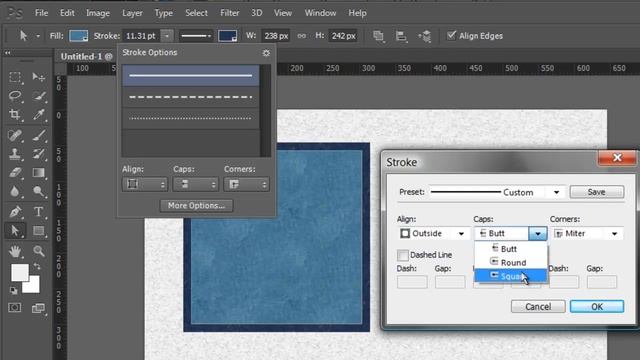Select the Eraser tool

tap(15, 173)
